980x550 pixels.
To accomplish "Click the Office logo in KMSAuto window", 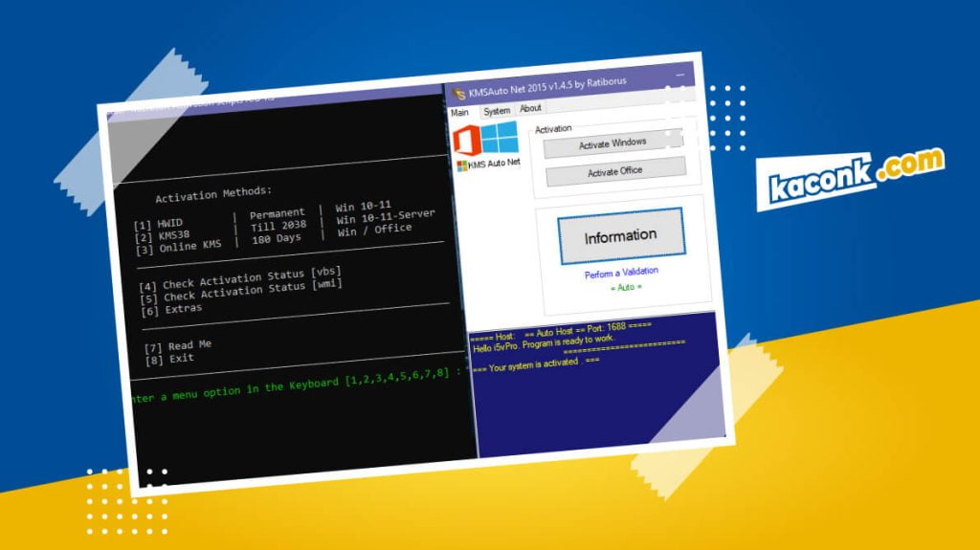I will tap(466, 140).
